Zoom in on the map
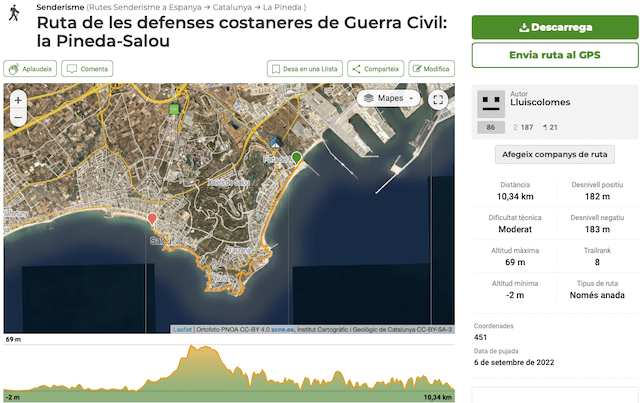The width and height of the screenshot is (640, 403). [18, 100]
